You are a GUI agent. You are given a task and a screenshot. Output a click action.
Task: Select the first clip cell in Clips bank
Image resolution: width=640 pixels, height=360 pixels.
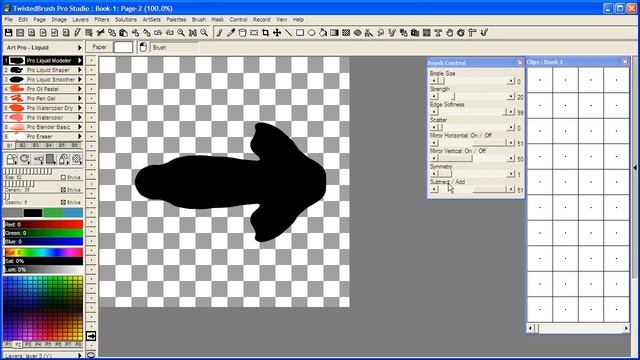coord(540,80)
